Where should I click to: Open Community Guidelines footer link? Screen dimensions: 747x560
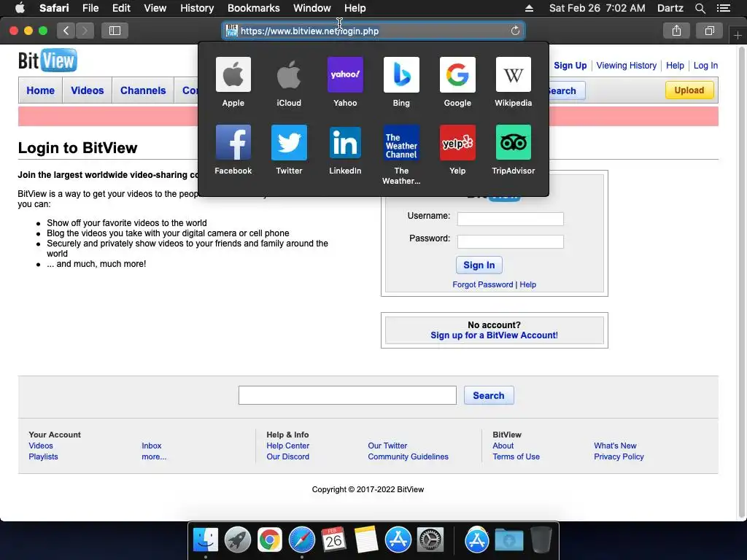(x=408, y=456)
